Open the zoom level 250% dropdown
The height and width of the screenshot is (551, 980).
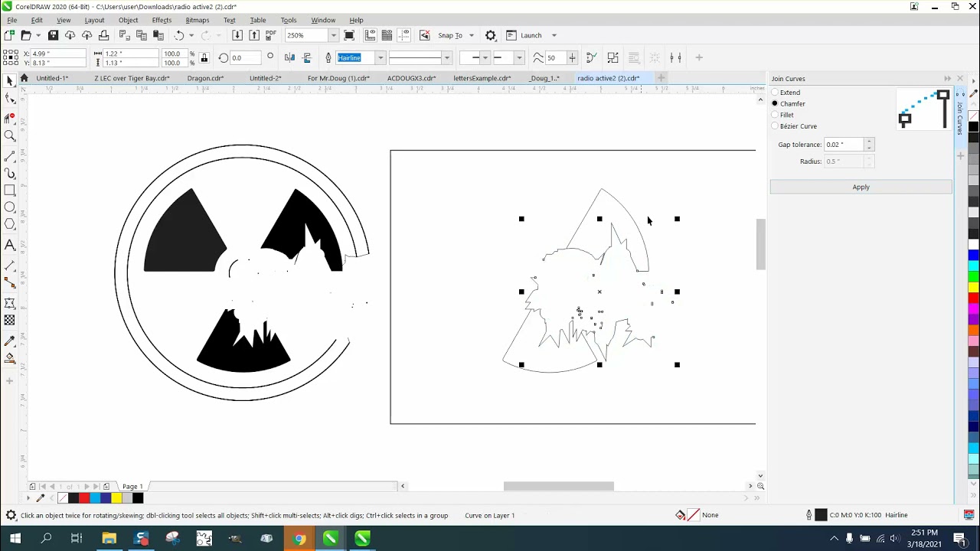pos(333,35)
